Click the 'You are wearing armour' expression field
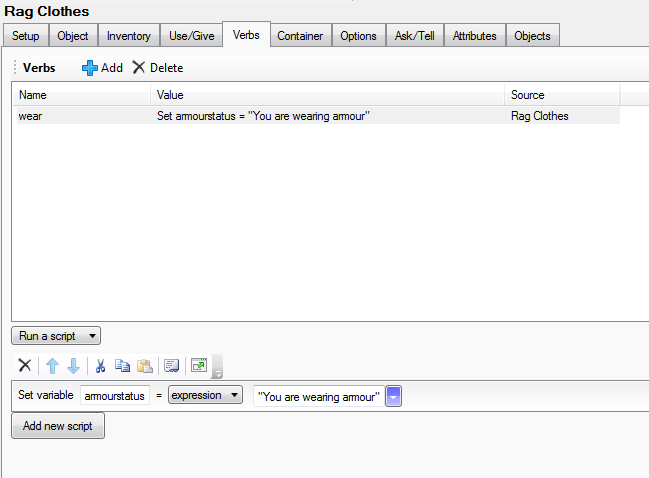This screenshot has width=649, height=478. [x=319, y=397]
